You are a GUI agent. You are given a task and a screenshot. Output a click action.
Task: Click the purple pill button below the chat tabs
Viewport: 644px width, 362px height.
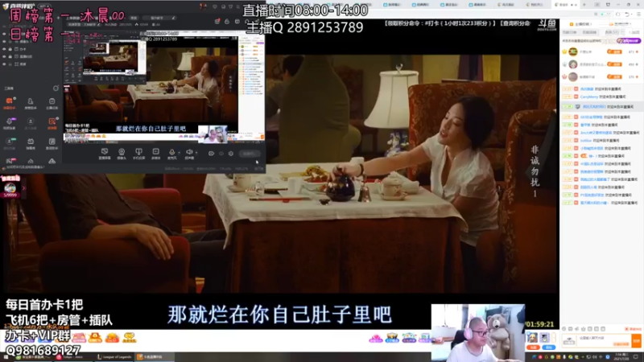(x=628, y=41)
